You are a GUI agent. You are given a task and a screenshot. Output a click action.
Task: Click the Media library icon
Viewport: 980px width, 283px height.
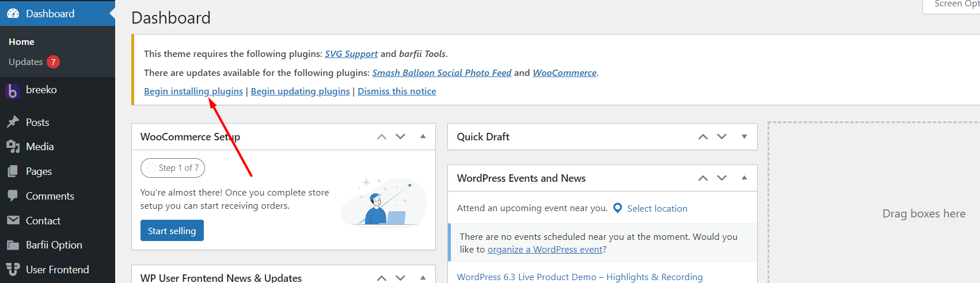tap(13, 147)
